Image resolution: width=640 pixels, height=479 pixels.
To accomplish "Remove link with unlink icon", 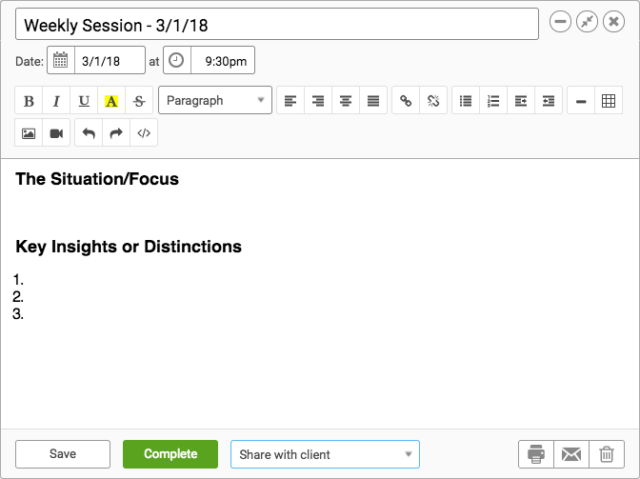I will 433,100.
